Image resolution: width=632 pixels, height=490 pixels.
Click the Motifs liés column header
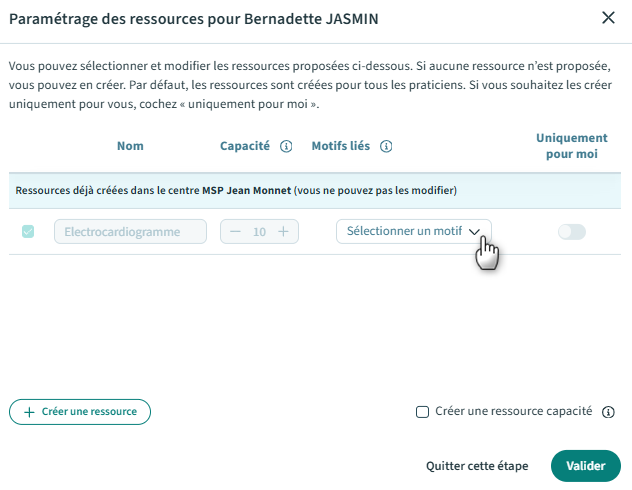coord(340,146)
